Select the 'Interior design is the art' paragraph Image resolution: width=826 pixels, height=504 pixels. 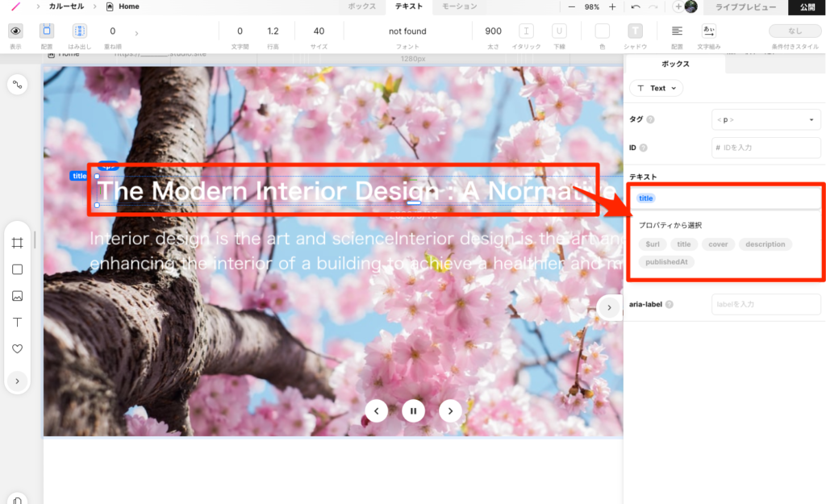356,252
